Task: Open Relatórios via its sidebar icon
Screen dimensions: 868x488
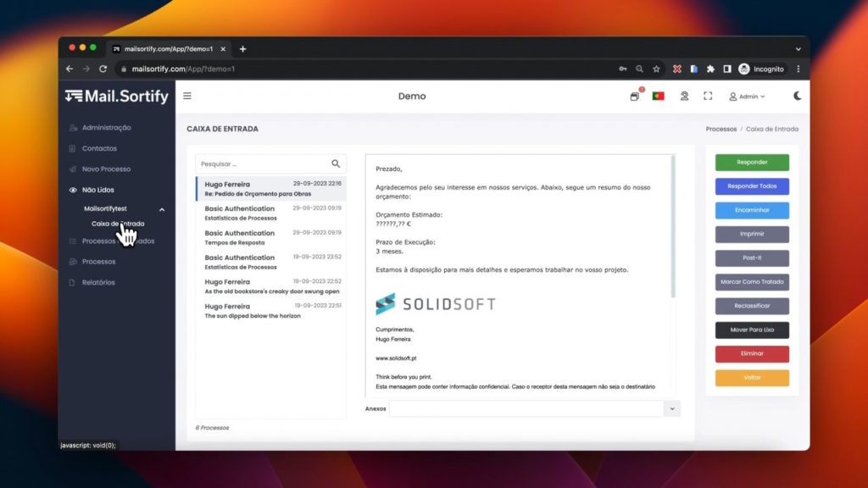Action: 70,282
